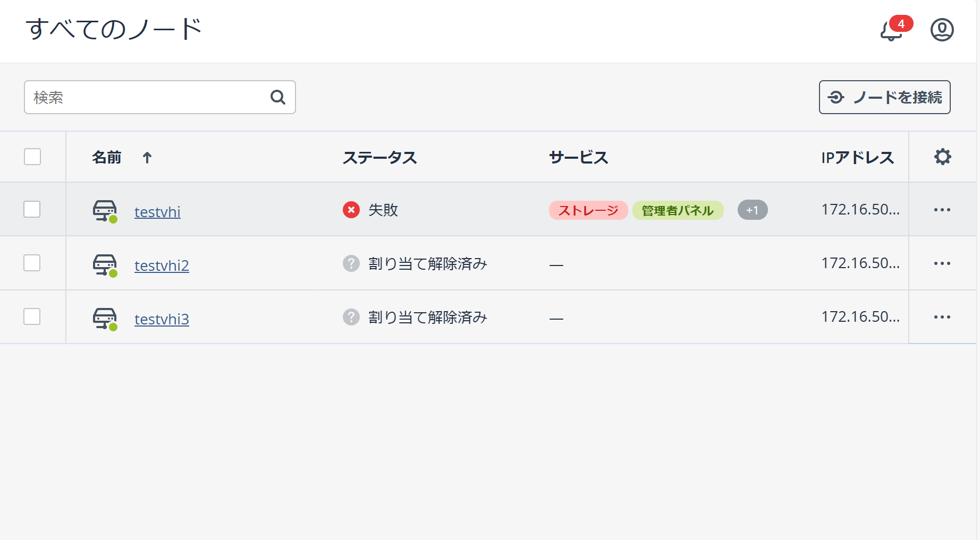Screen dimensions: 980x540
Task: Open the user account profile icon
Action: 942,30
